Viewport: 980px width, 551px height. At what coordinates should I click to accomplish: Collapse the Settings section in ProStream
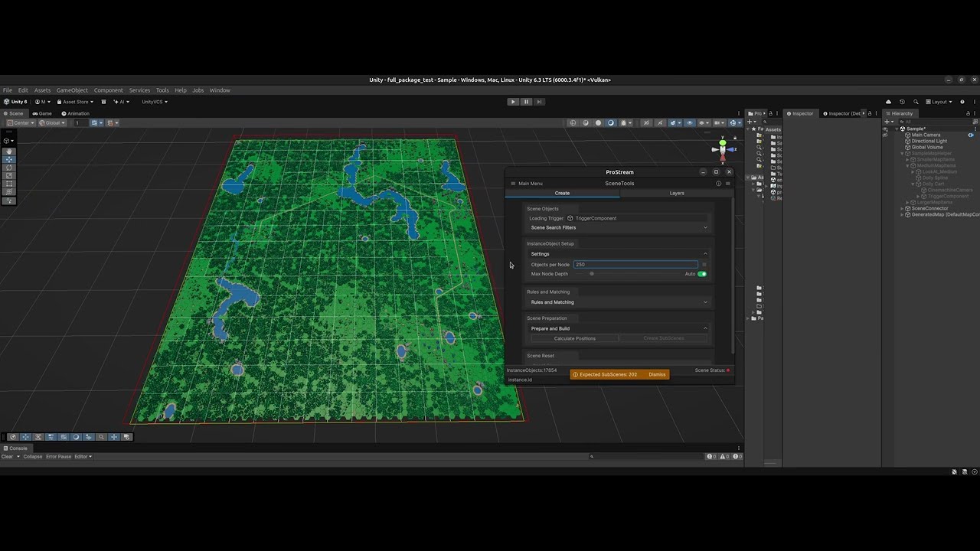pos(618,254)
